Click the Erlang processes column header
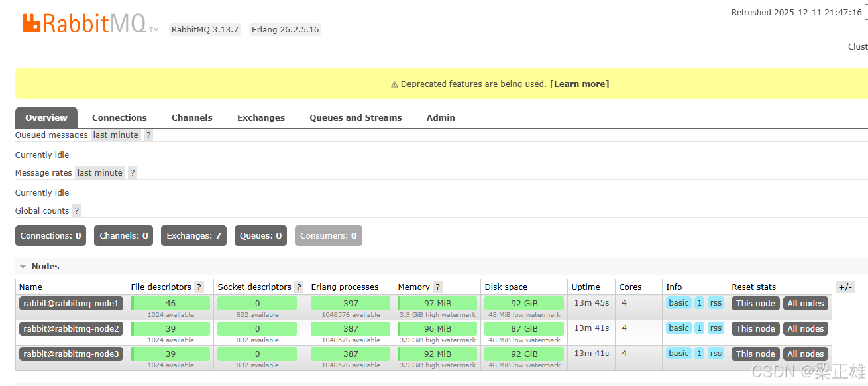Viewport: 868px width, 386px height. 345,287
